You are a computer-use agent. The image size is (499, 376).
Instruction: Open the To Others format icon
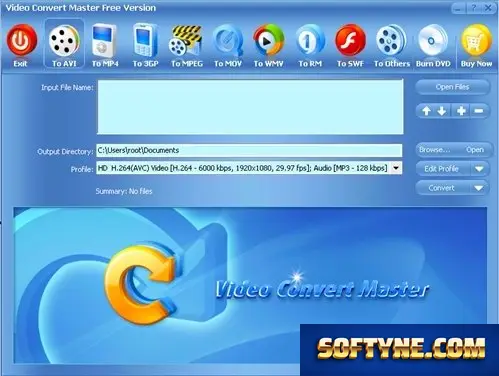tap(391, 41)
